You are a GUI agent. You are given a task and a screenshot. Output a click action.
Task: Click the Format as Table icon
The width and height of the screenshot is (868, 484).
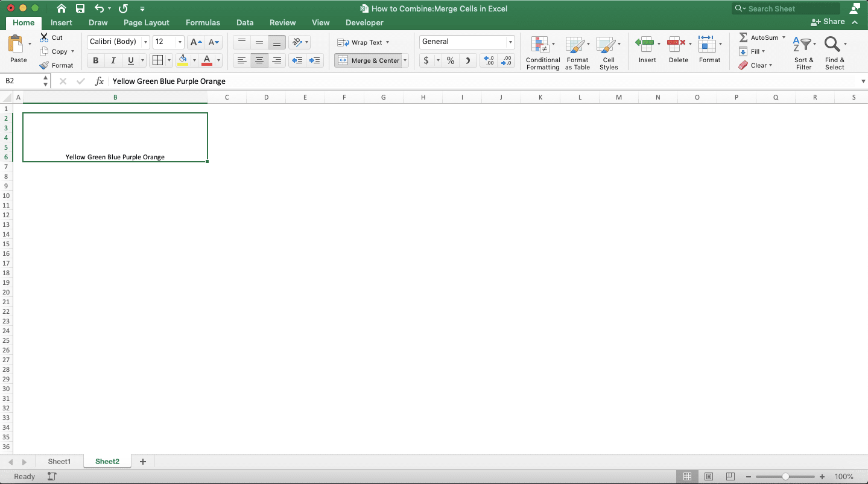[x=574, y=45]
